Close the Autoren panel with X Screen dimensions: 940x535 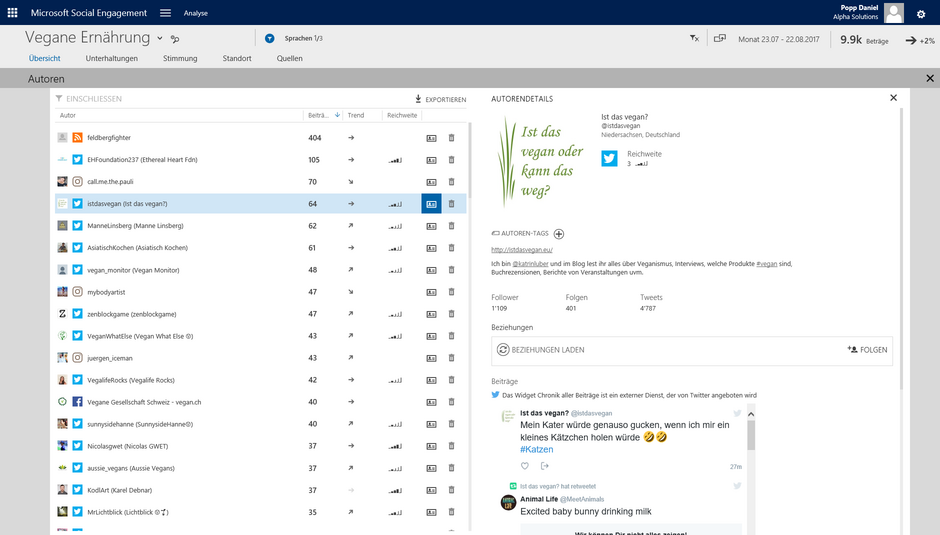930,78
